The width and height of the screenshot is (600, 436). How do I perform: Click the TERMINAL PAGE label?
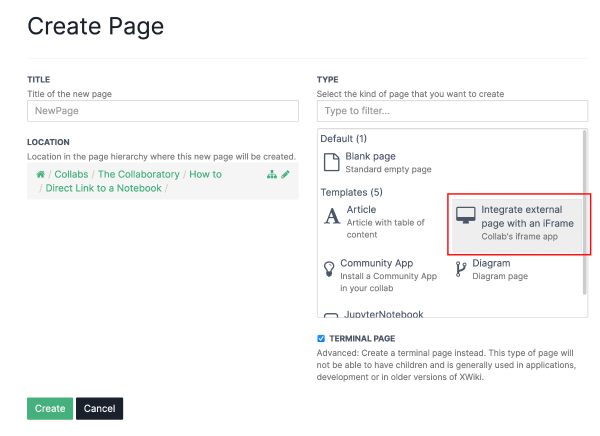(x=362, y=338)
